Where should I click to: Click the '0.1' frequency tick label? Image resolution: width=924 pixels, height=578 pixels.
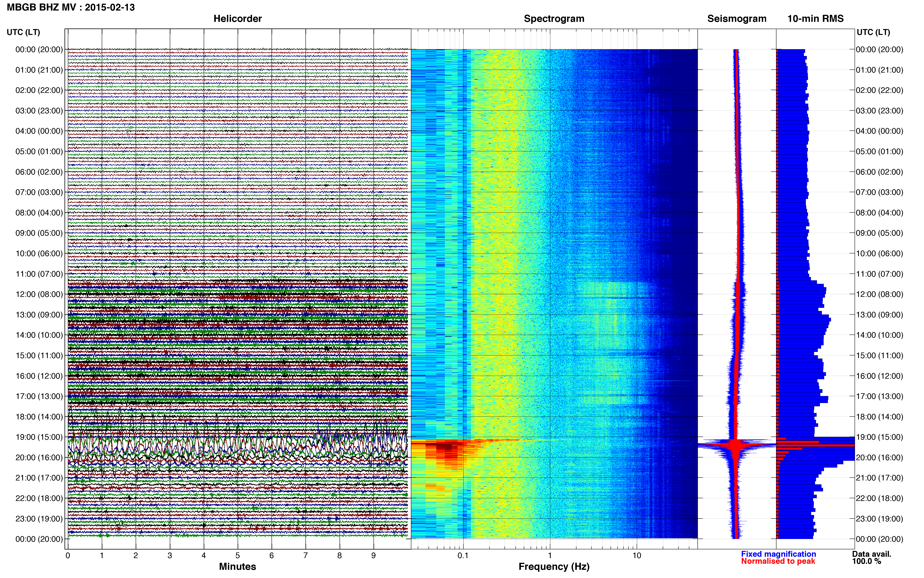click(x=463, y=556)
